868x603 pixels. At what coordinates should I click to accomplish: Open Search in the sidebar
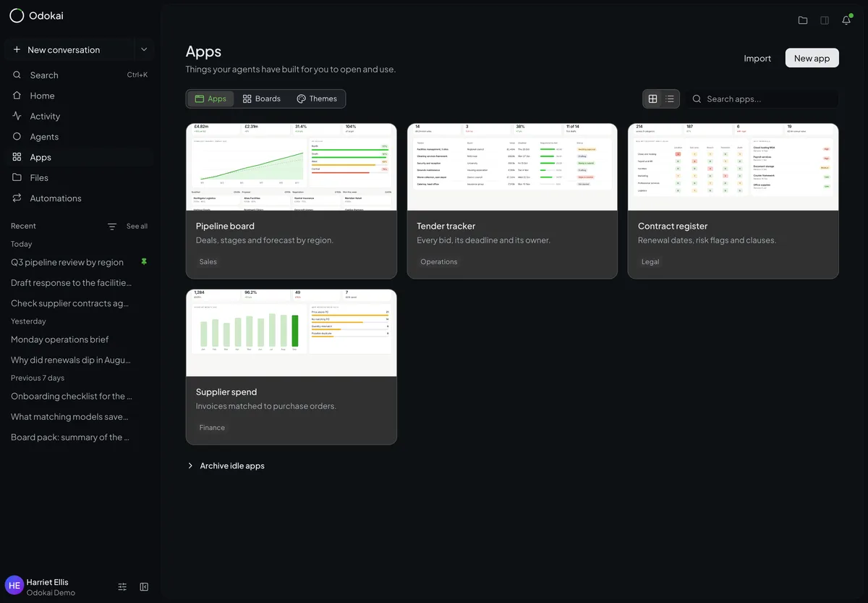click(80, 75)
